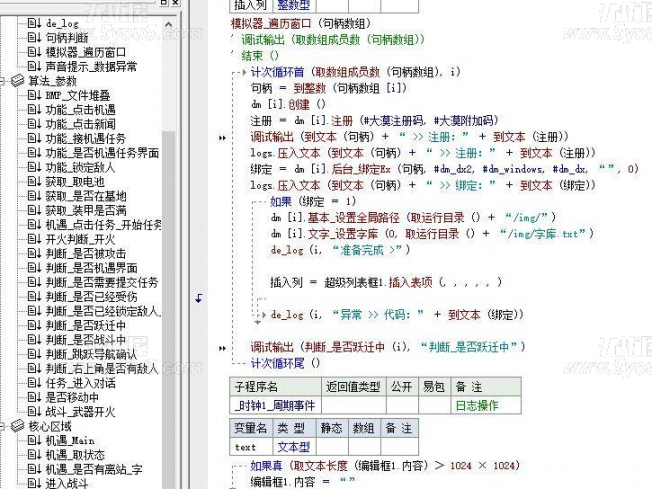Select 功能_是否机遇任务界面 in the tree
Image resolution: width=652 pixels, height=489 pixels.
102,153
